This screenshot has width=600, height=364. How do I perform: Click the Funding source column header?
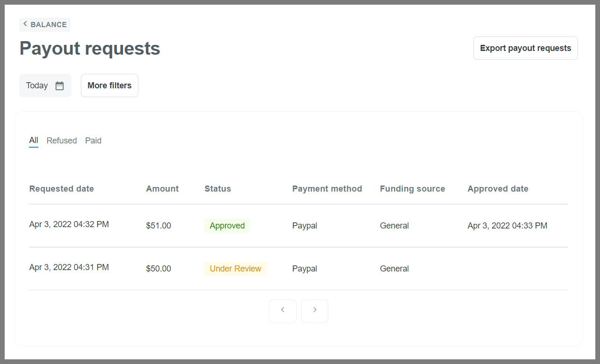click(x=412, y=189)
